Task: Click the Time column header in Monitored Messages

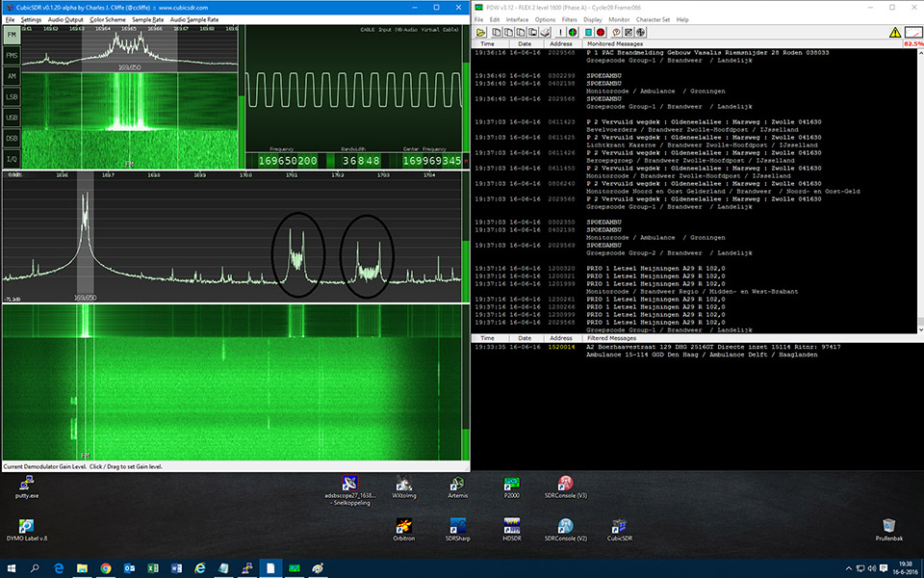Action: [x=487, y=43]
